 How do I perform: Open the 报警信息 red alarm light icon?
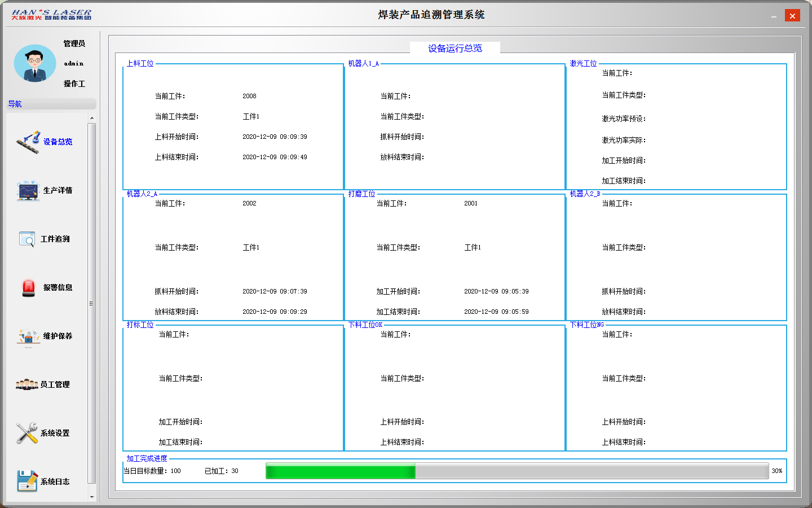[28, 288]
